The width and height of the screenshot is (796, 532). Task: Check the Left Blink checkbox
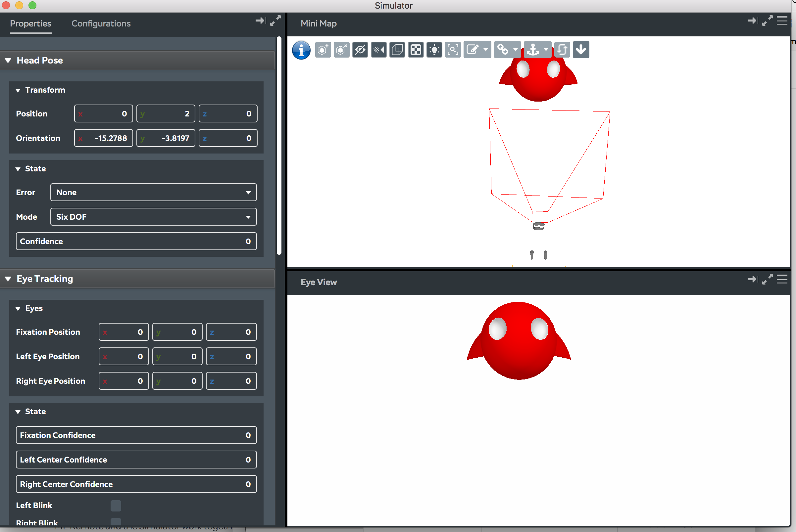tap(116, 506)
